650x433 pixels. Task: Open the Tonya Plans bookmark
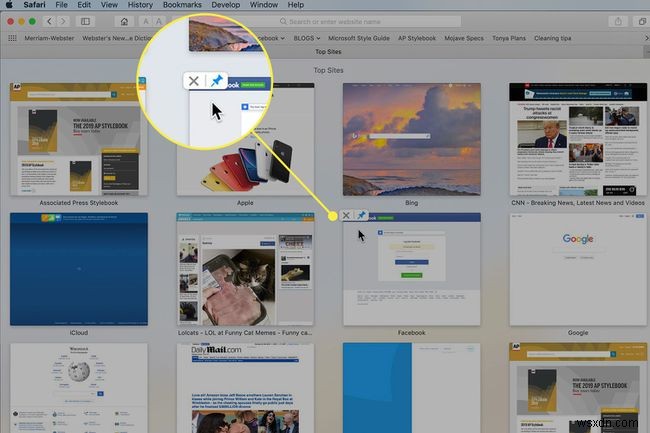(x=509, y=38)
